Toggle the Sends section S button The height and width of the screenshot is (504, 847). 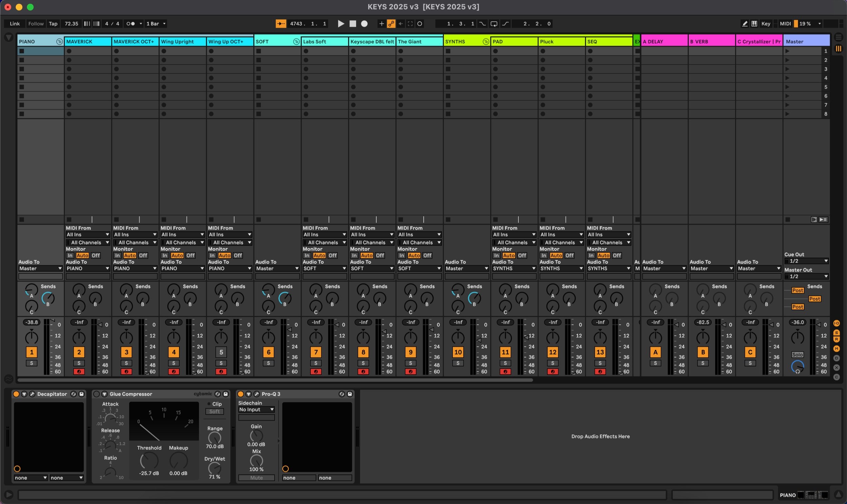836,333
